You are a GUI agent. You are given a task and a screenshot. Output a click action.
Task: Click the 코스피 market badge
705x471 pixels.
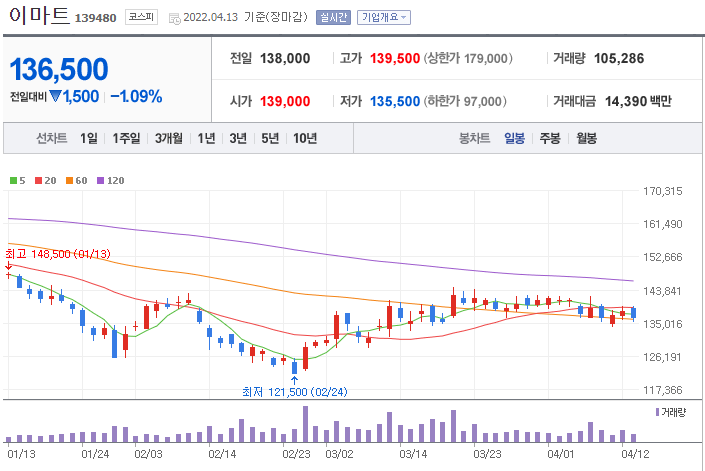point(141,17)
